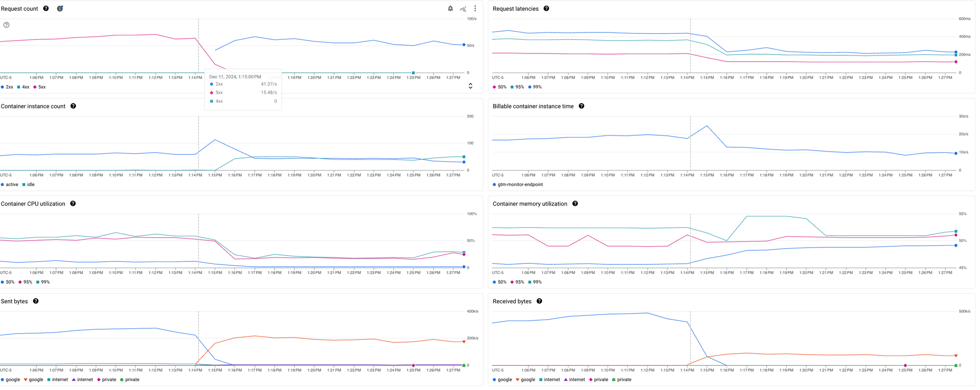The image size is (980, 390).
Task: Toggle 50% series in CPU utilization legend
Action: (8, 282)
